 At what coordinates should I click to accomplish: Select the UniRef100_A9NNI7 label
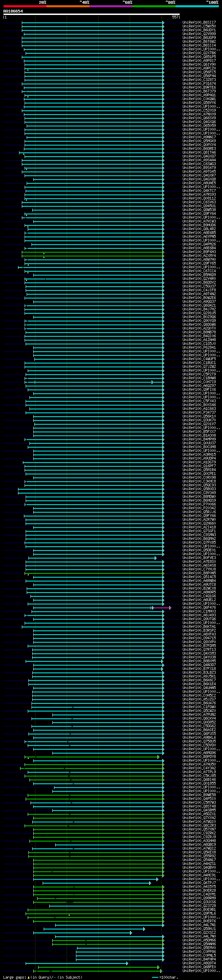tap(199, 137)
